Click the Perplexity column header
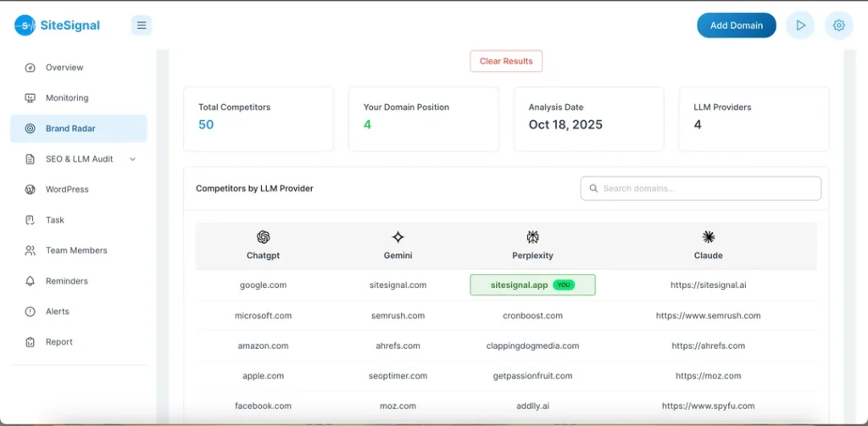868x426 pixels. point(532,255)
